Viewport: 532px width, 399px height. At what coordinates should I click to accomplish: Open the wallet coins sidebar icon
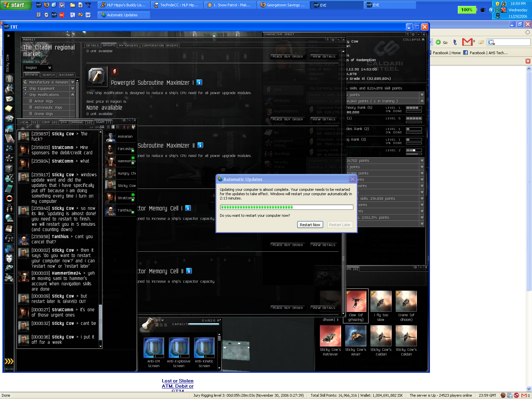pyautogui.click(x=9, y=179)
